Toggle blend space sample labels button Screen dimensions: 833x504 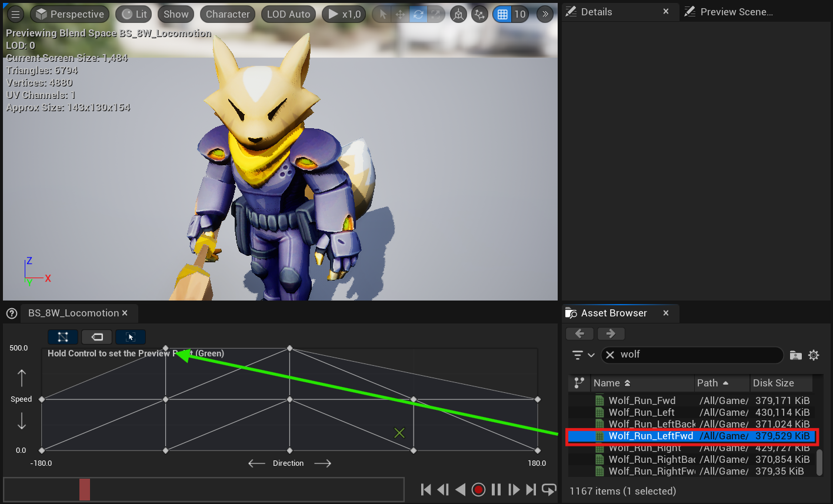click(x=97, y=337)
